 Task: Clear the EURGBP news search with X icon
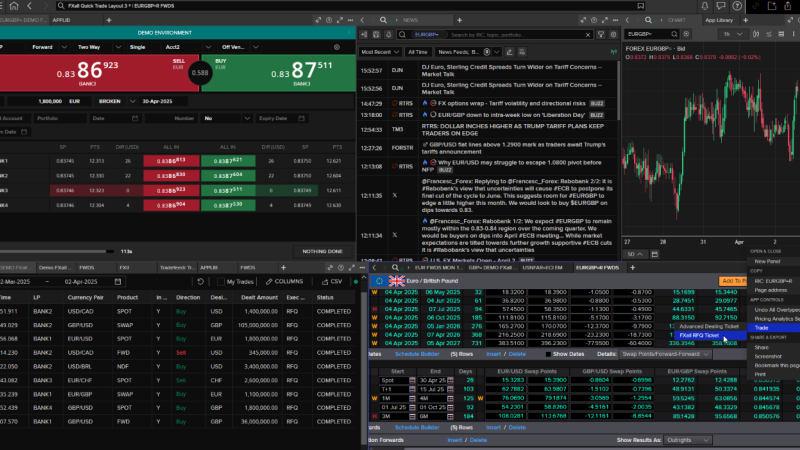pyautogui.click(x=588, y=35)
